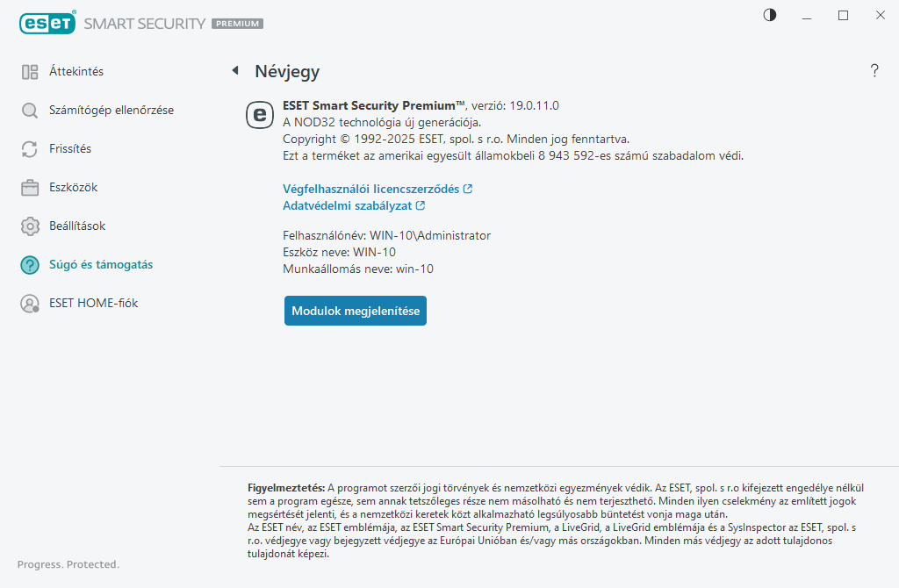Viewport: 899px width, 588px height.
Task: Select the Frissítés menu item
Action: (x=70, y=149)
